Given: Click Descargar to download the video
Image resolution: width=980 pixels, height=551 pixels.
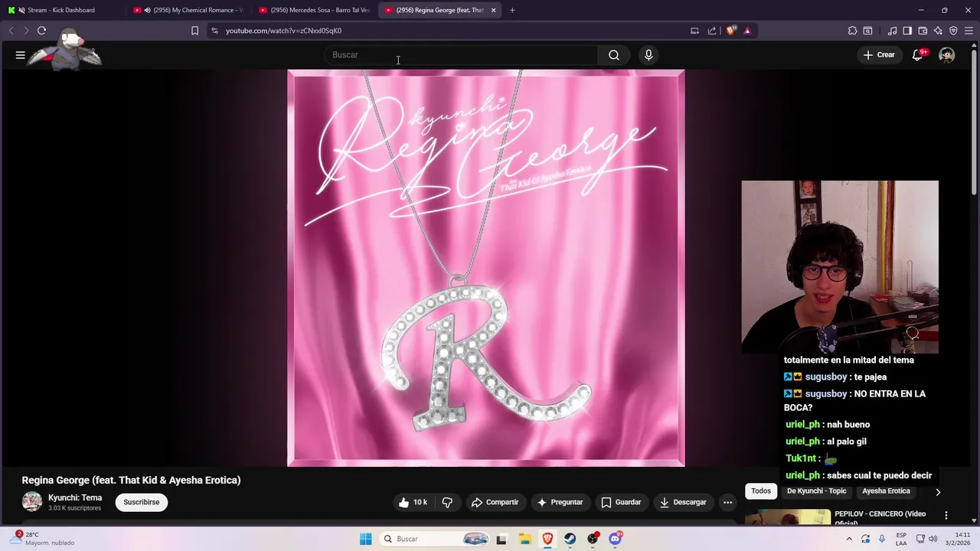Looking at the screenshot, I should [x=683, y=502].
